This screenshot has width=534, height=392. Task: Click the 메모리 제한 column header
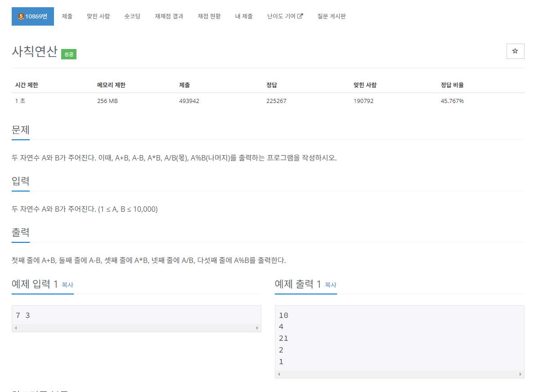pos(111,85)
